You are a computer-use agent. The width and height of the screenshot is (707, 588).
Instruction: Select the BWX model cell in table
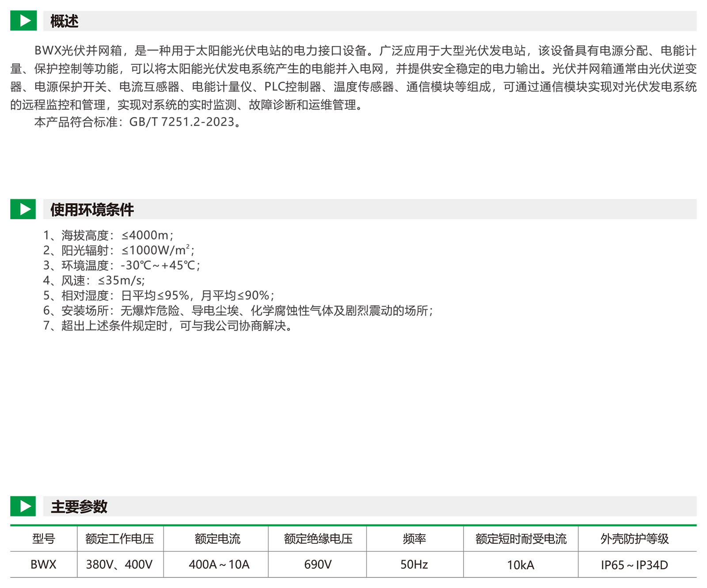pos(43,565)
